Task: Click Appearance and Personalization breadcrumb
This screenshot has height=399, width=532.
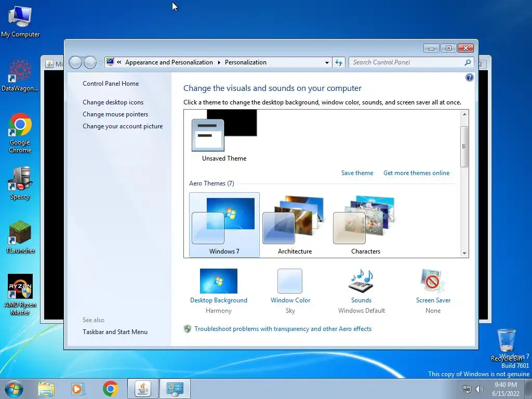Action: (x=169, y=62)
